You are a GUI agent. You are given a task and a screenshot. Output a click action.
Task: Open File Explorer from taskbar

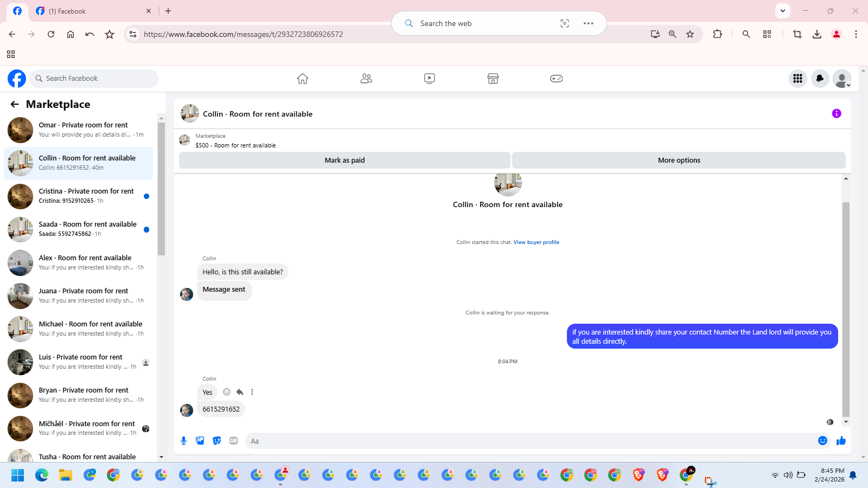coord(66,476)
